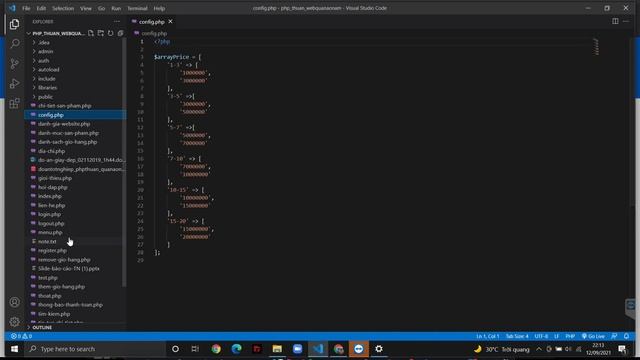Open the View menu
640x360 pixels.
pyautogui.click(x=86, y=8)
